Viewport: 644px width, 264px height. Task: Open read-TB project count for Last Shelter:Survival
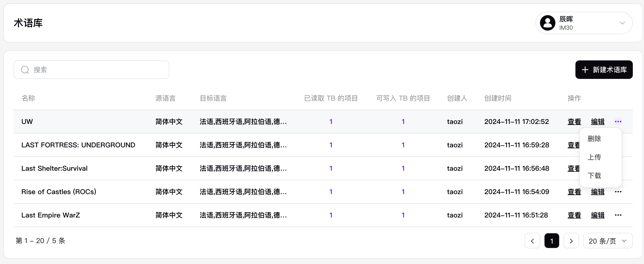point(331,168)
